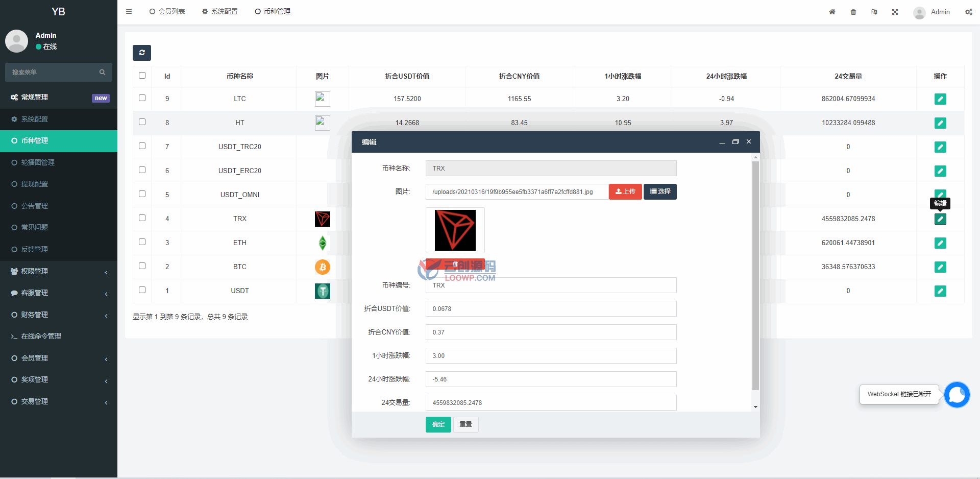Viewport: 980px width, 479px height.
Task: Minimize the 编辑 dialog
Action: (x=722, y=142)
